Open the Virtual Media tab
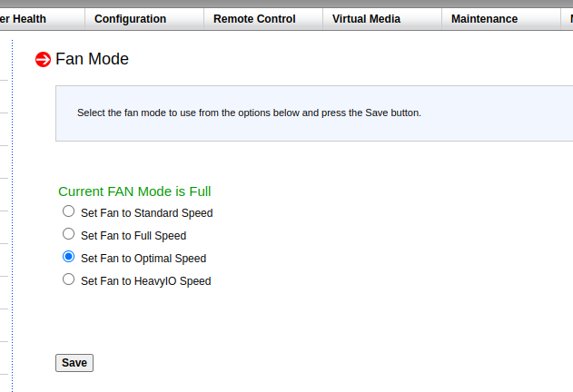The width and height of the screenshot is (573, 392). pyautogui.click(x=366, y=19)
